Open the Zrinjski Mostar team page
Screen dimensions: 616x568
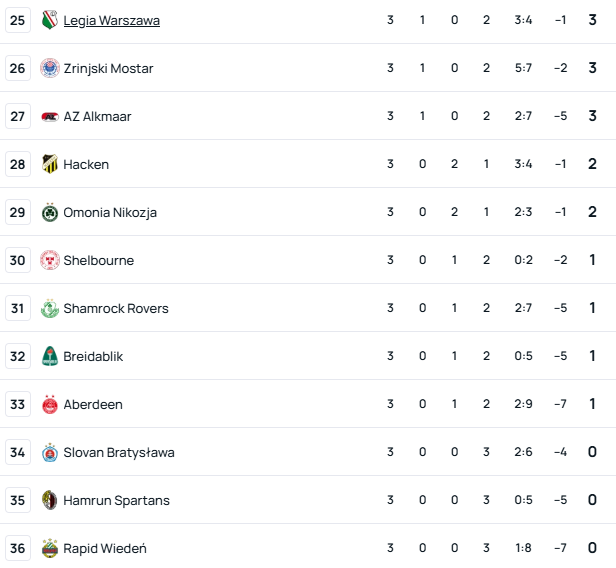point(108,68)
